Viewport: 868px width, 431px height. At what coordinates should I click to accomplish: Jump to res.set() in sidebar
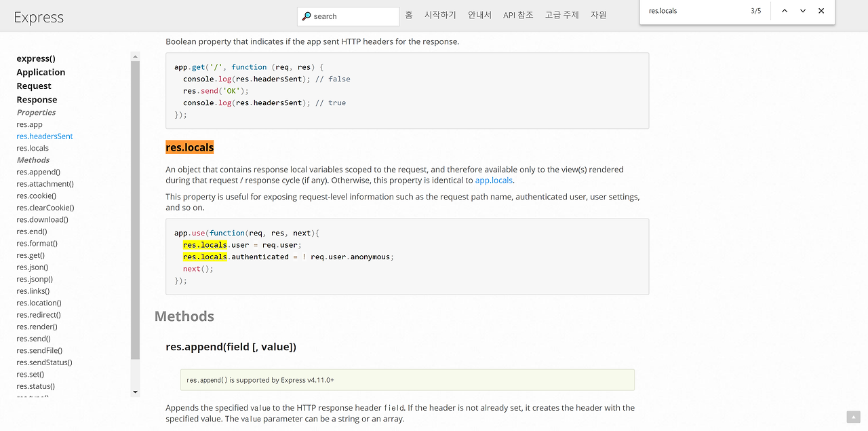[31, 374]
